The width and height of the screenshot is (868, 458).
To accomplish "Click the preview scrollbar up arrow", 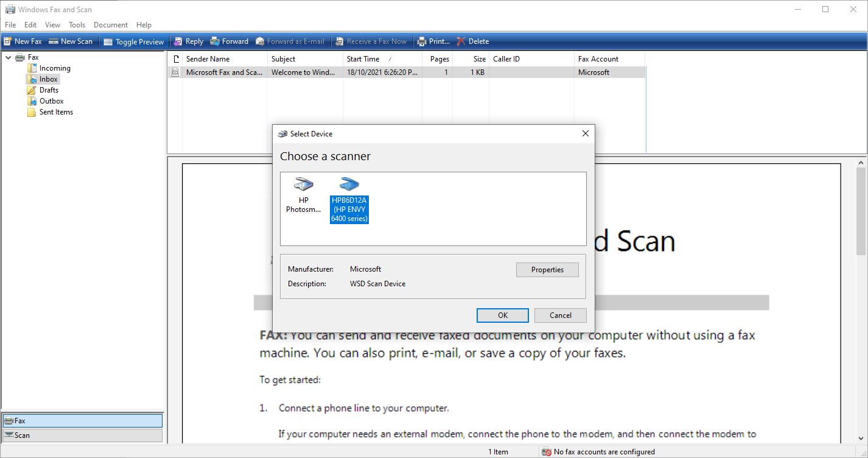I will (861, 162).
